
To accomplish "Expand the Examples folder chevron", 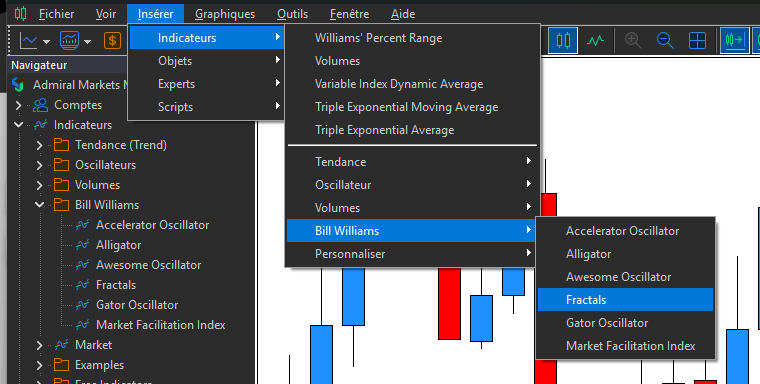I will 40,365.
